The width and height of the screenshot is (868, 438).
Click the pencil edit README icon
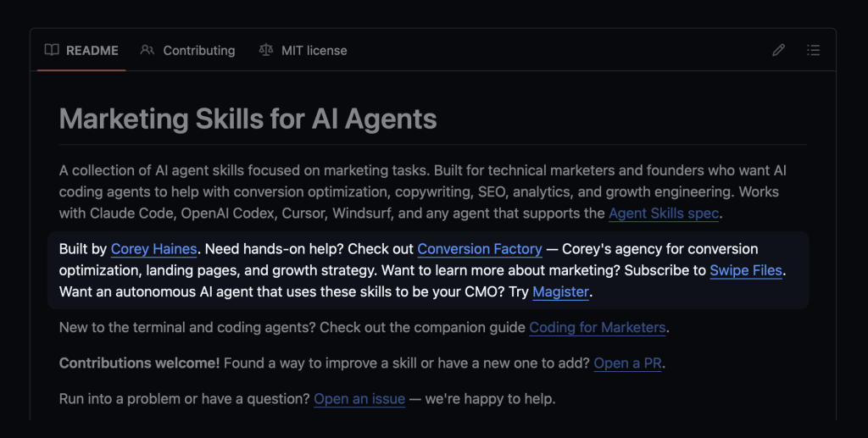click(778, 50)
